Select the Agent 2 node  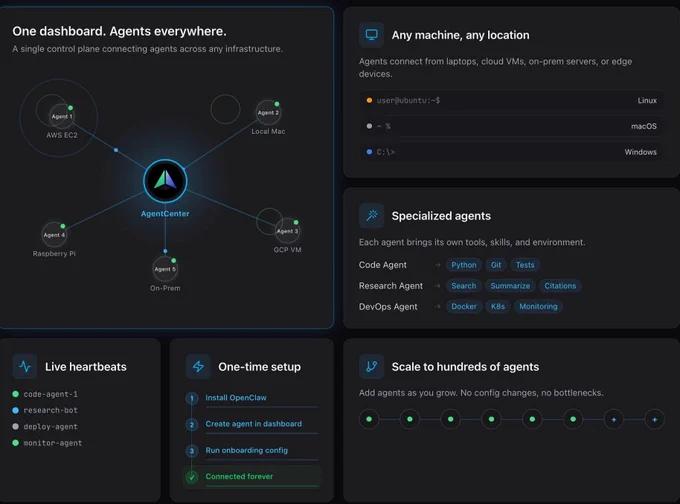point(268,113)
